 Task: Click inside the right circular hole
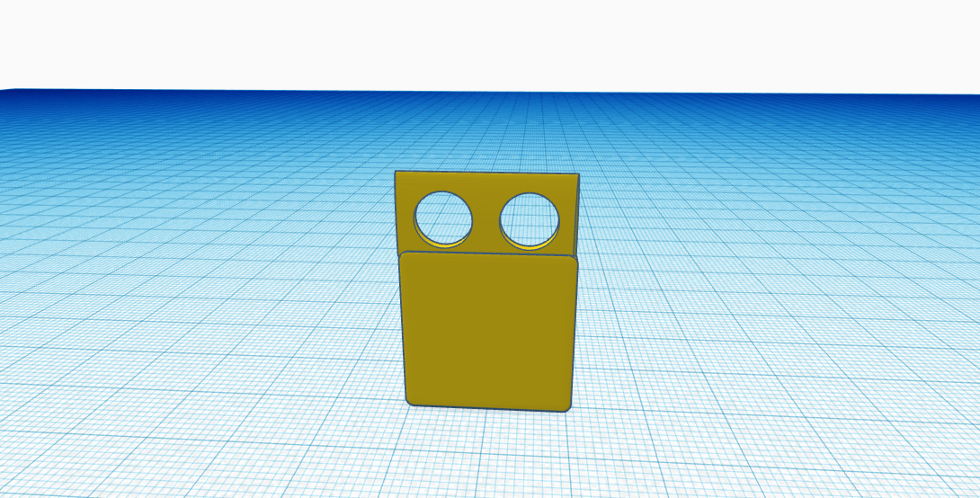click(530, 218)
